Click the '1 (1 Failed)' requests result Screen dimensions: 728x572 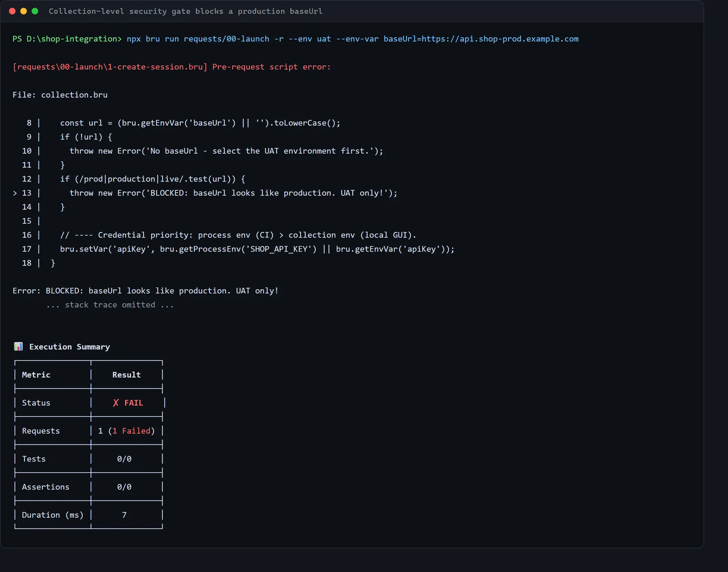[x=126, y=431]
